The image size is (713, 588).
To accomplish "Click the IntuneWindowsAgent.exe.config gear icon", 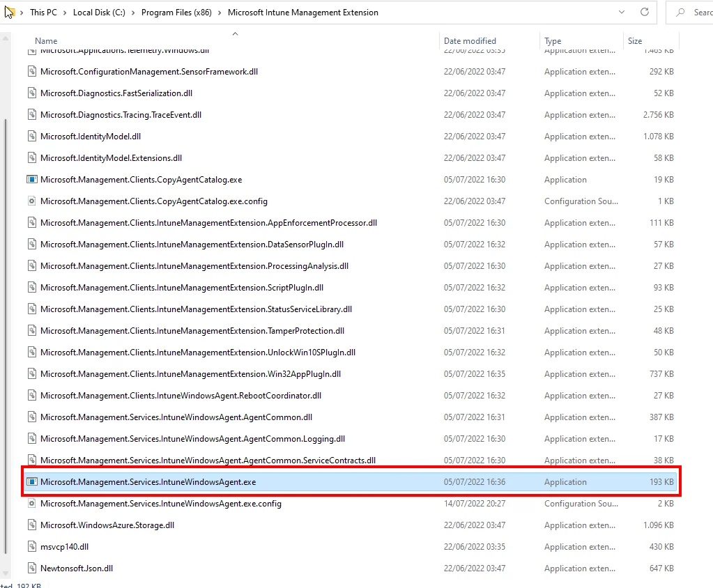I will click(32, 503).
